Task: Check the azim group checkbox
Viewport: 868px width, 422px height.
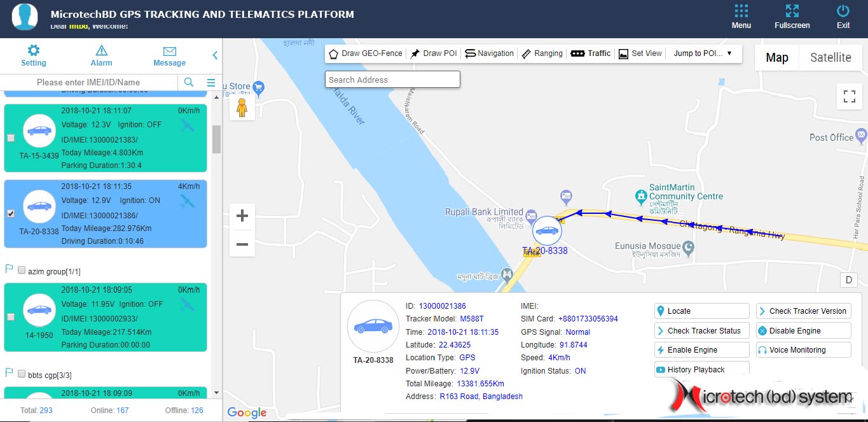Action: click(x=22, y=271)
